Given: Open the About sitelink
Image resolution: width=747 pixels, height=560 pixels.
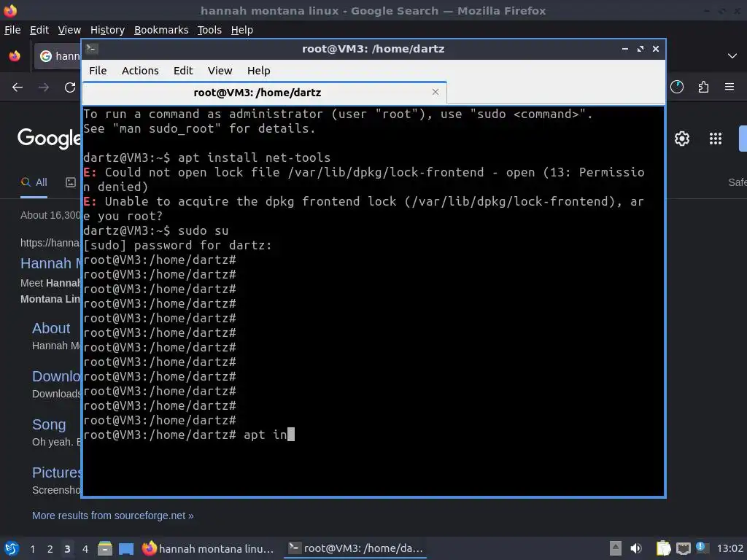Looking at the screenshot, I should [x=51, y=328].
